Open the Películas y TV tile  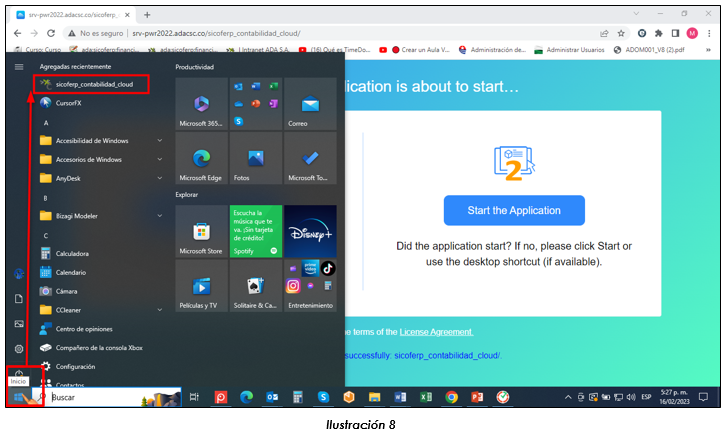(x=200, y=286)
